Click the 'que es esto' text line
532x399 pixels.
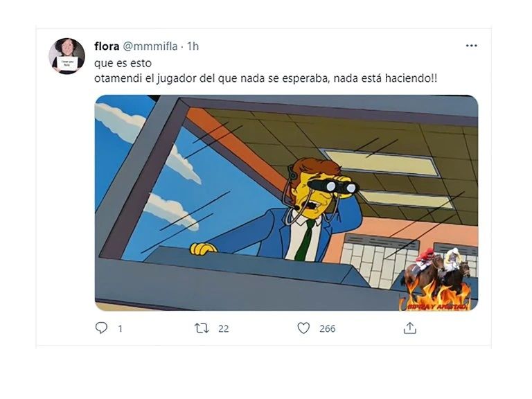tap(123, 63)
